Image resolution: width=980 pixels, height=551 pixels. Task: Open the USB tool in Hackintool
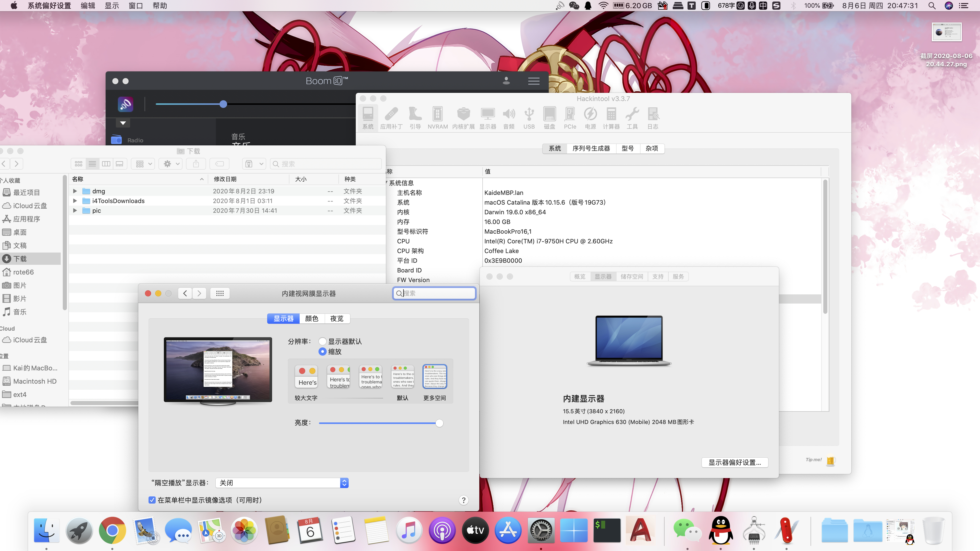pyautogui.click(x=529, y=118)
